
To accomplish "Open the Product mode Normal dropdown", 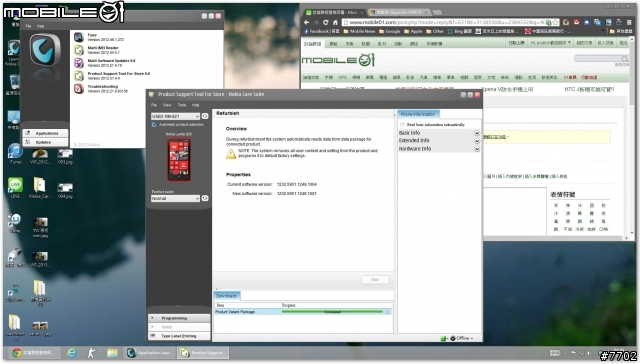I will click(175, 198).
